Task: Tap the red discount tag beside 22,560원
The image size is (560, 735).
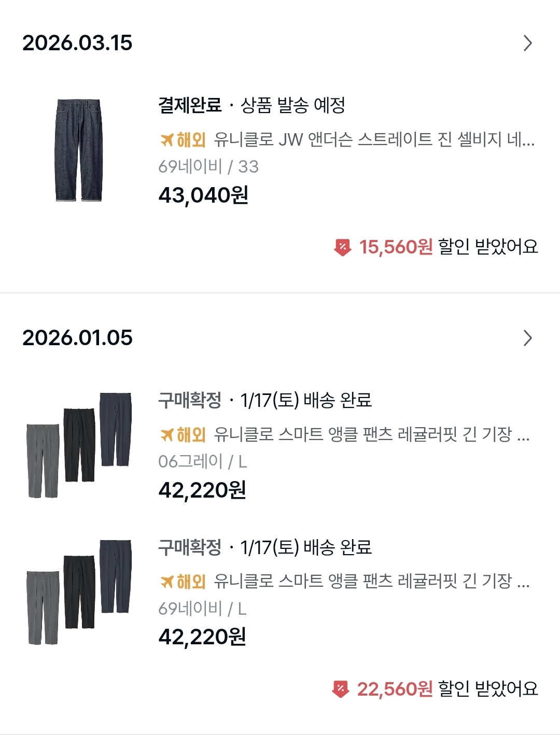Action: (340, 689)
